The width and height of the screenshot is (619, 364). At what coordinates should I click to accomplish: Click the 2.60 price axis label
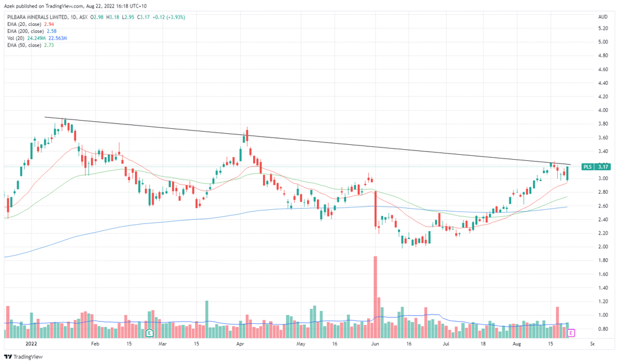(x=603, y=206)
